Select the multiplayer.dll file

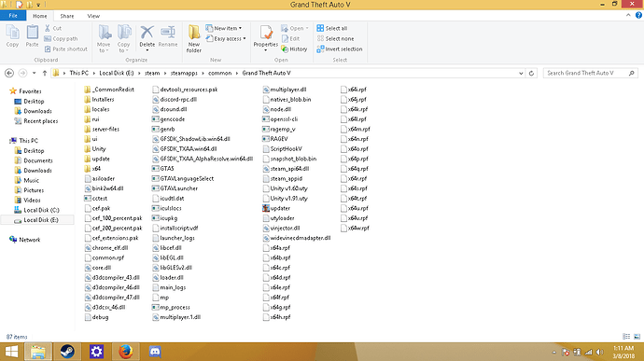(x=285, y=90)
